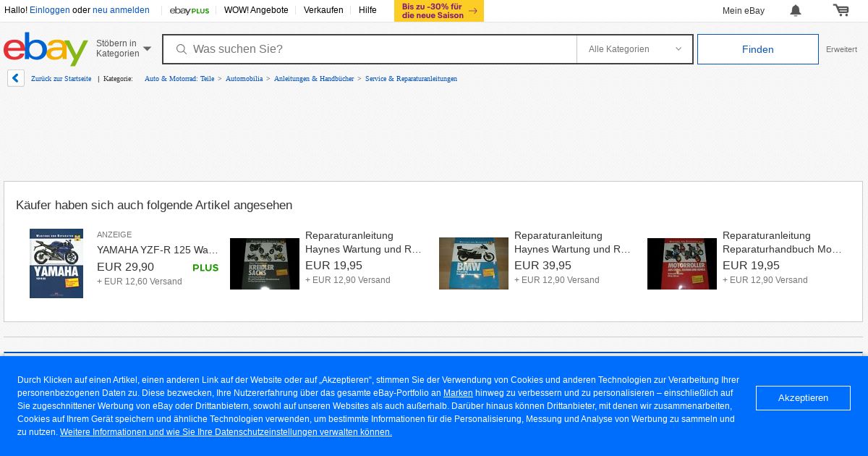Click the eBay logo

pos(46,48)
